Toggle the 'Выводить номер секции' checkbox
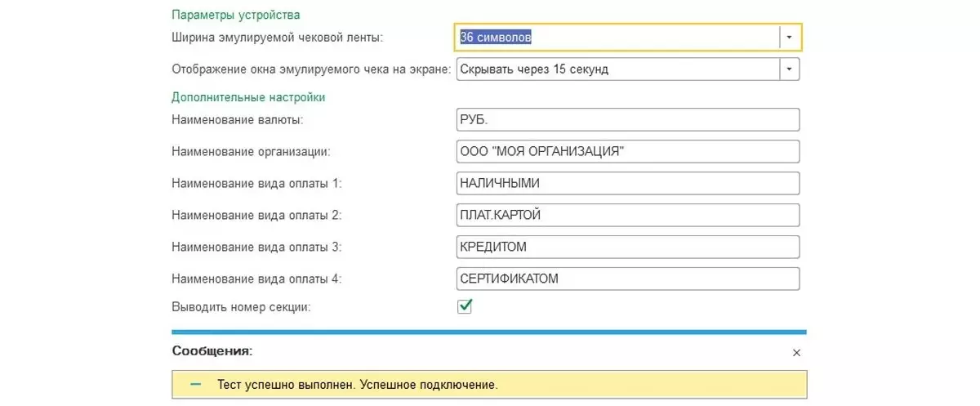980x406 pixels. pos(465,306)
